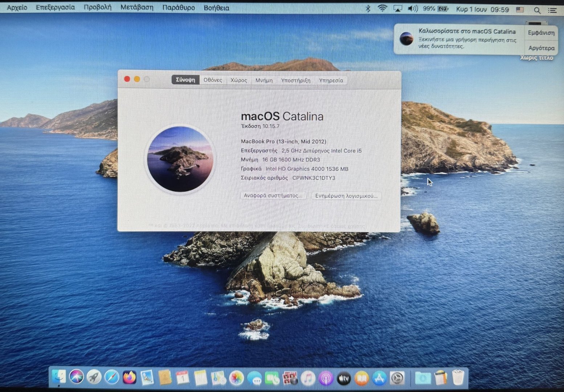
Task: Click the Καλωσορίσατε στο macOS Catalina notification title
Action: [467, 31]
